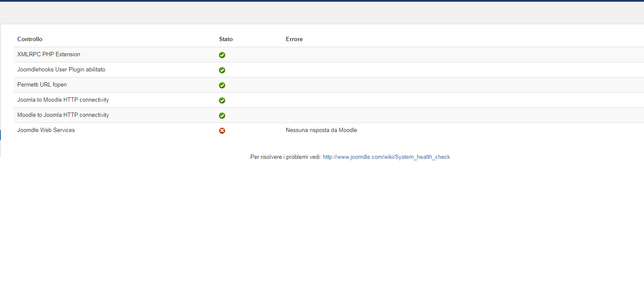Select the Joomdle Web Services row label
Screen dimensions: 644x300
pyautogui.click(x=46, y=130)
